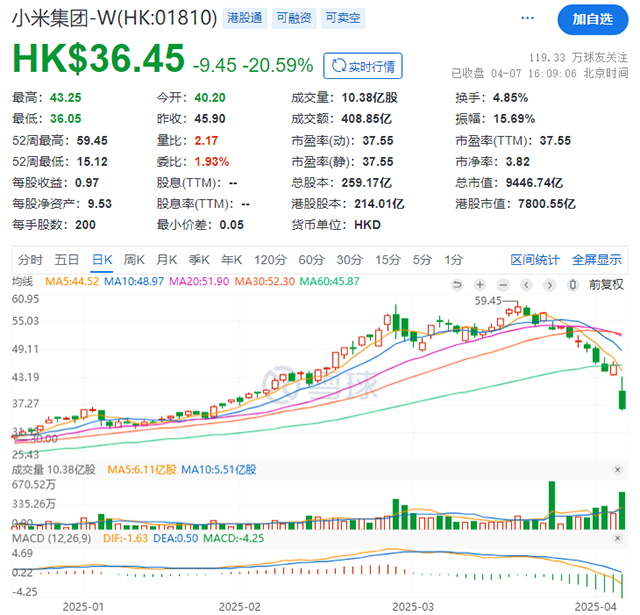Click the current price HK$36.45
The width and height of the screenshot is (640, 615).
tap(99, 58)
